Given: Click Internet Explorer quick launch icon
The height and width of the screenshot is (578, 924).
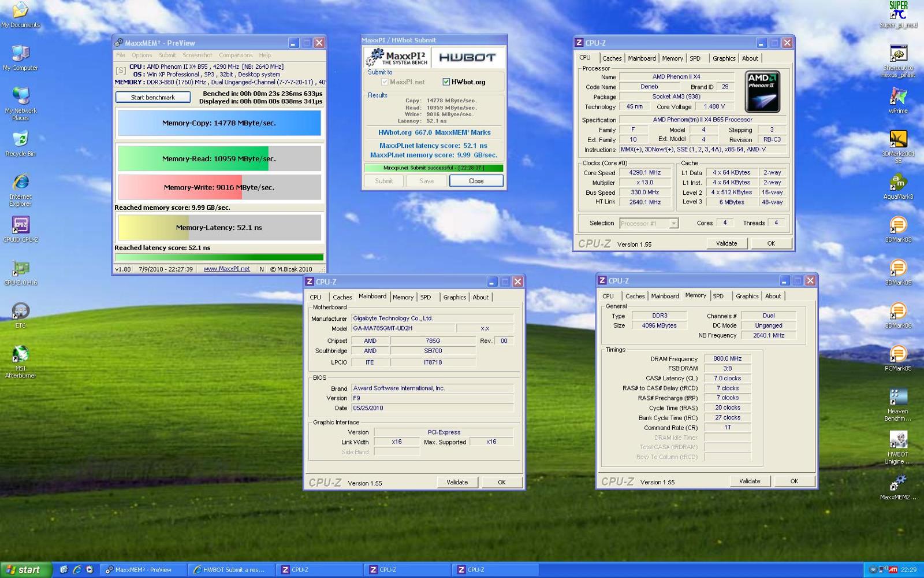Looking at the screenshot, I should pyautogui.click(x=76, y=569).
